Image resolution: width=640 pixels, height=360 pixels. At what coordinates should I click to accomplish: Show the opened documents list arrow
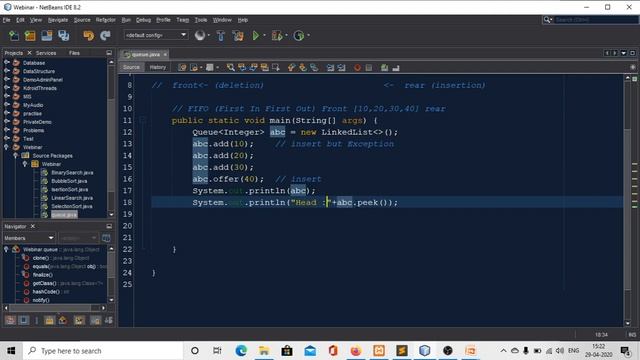pyautogui.click(x=624, y=53)
